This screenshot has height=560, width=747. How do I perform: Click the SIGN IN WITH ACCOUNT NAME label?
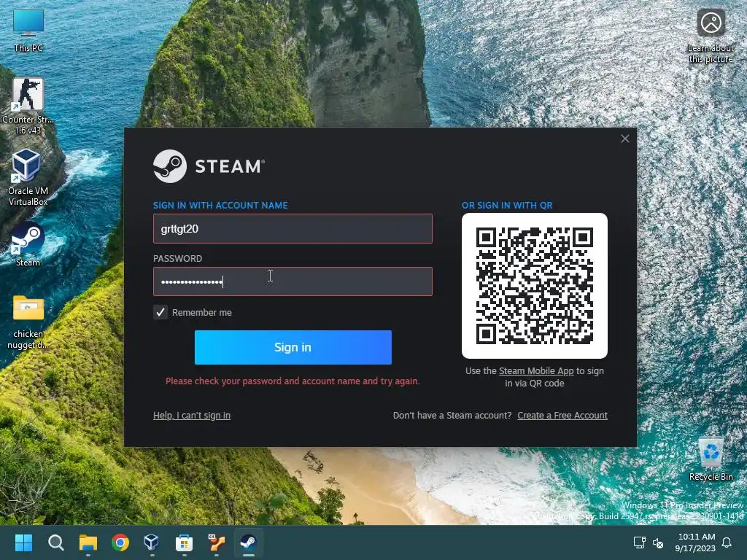pyautogui.click(x=220, y=205)
